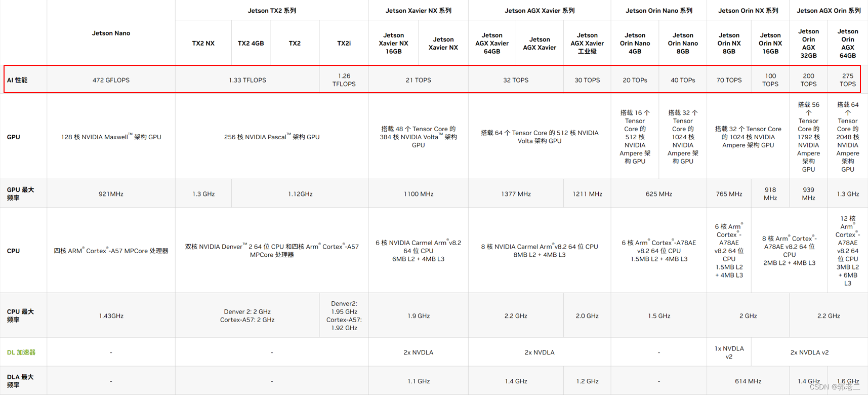Viewport: 868px width, 395px height.
Task: Click the "1100 MHz" cell
Action: [x=419, y=194]
